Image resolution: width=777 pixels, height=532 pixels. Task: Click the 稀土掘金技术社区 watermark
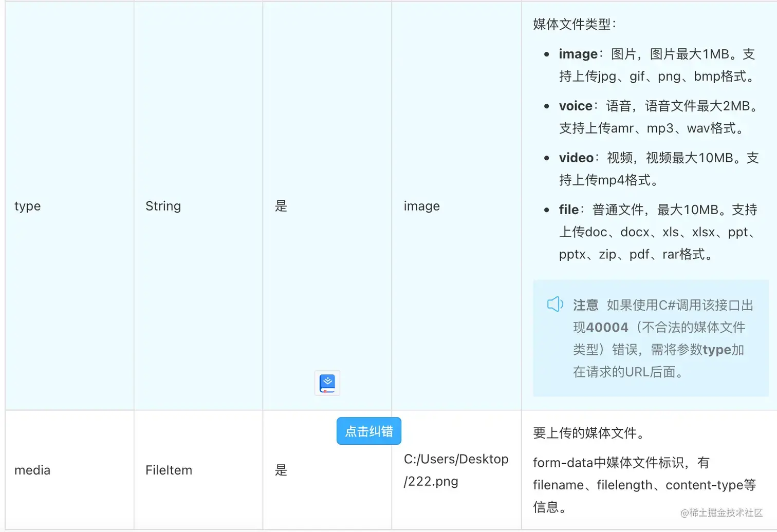[725, 512]
